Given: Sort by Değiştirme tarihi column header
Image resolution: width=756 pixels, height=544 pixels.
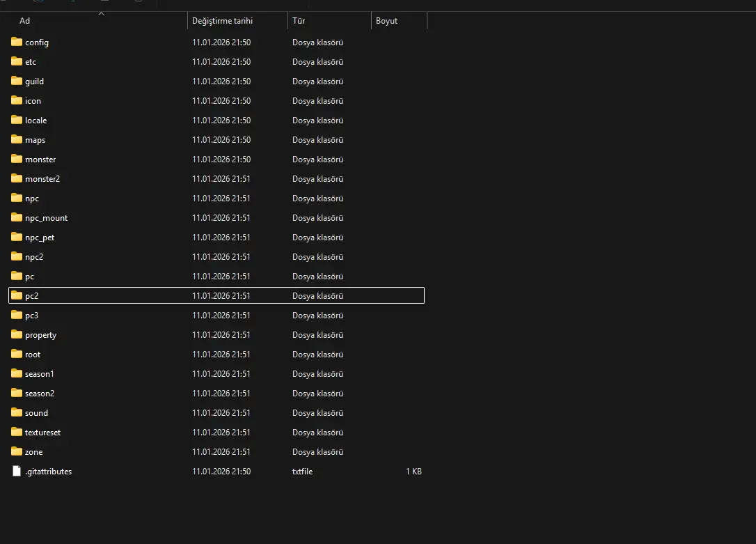Looking at the screenshot, I should click(x=222, y=21).
